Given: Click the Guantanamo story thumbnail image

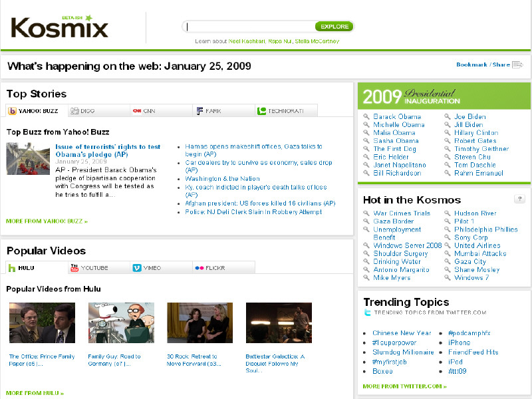Looking at the screenshot, I should [x=28, y=159].
